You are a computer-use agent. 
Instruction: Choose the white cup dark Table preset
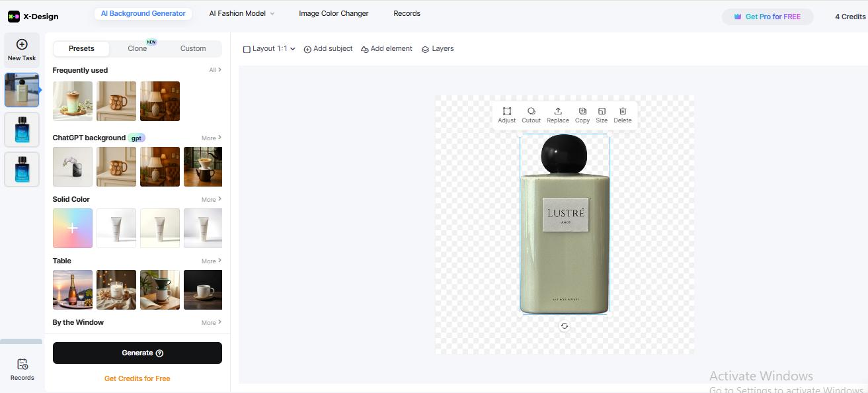click(x=203, y=290)
